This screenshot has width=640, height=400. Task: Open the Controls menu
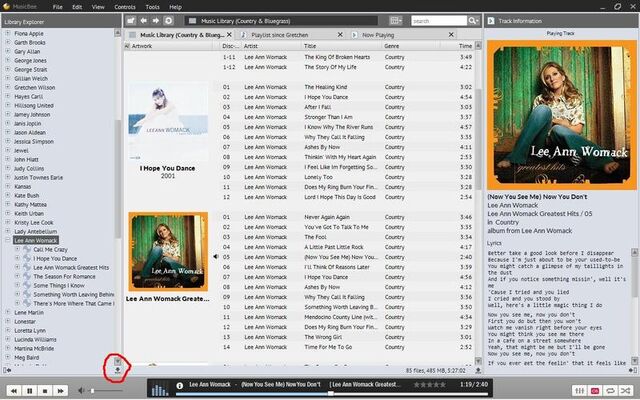coord(125,7)
